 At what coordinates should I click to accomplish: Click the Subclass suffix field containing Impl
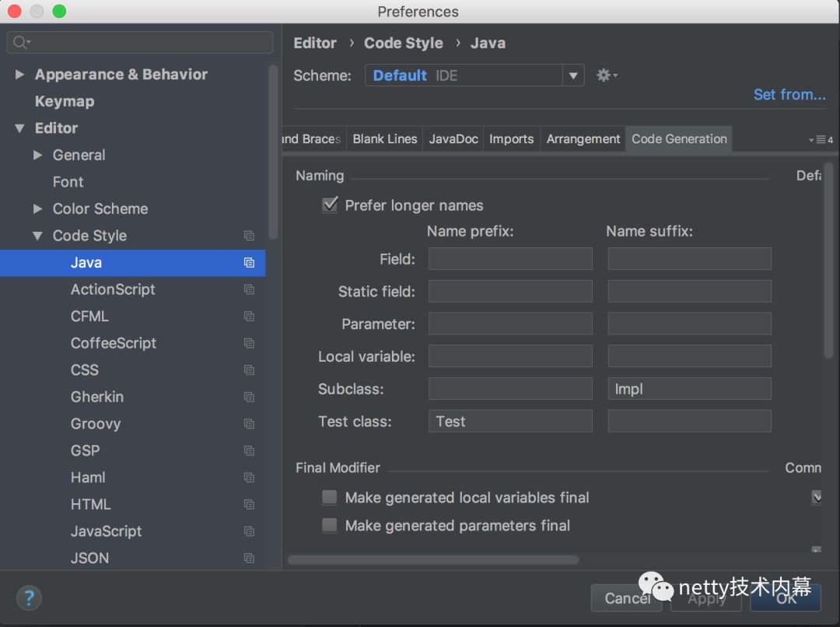pos(689,388)
